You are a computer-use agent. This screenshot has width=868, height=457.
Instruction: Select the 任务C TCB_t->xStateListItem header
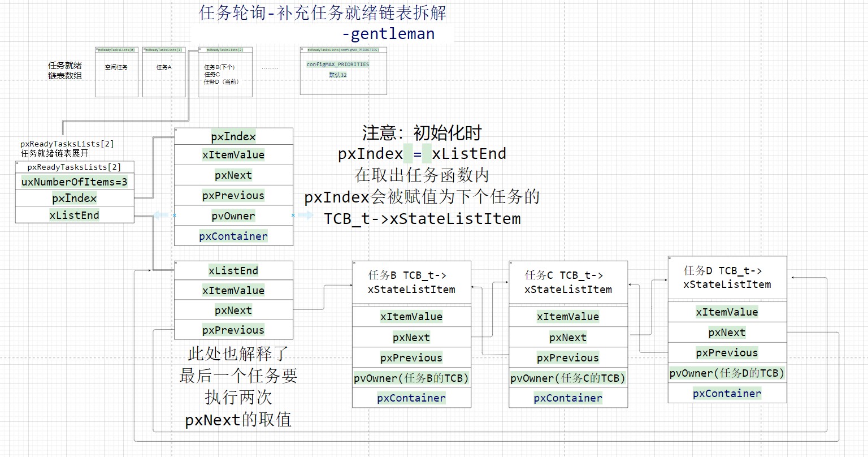coord(568,282)
